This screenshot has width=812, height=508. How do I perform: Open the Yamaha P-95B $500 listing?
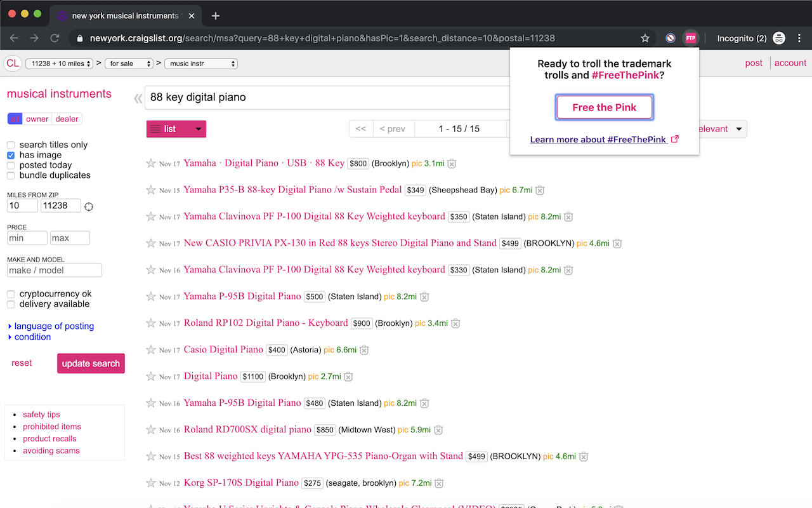click(x=242, y=296)
